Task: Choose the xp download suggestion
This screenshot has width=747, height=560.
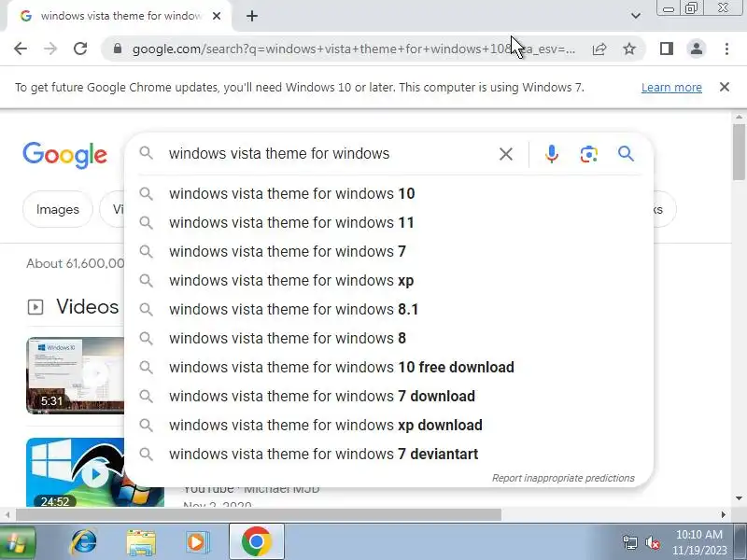Action: [389, 426]
